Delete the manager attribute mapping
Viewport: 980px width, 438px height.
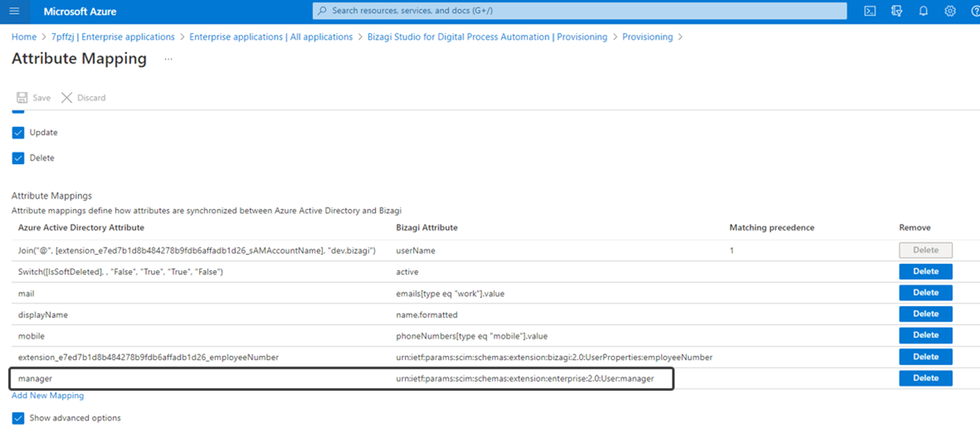[926, 378]
